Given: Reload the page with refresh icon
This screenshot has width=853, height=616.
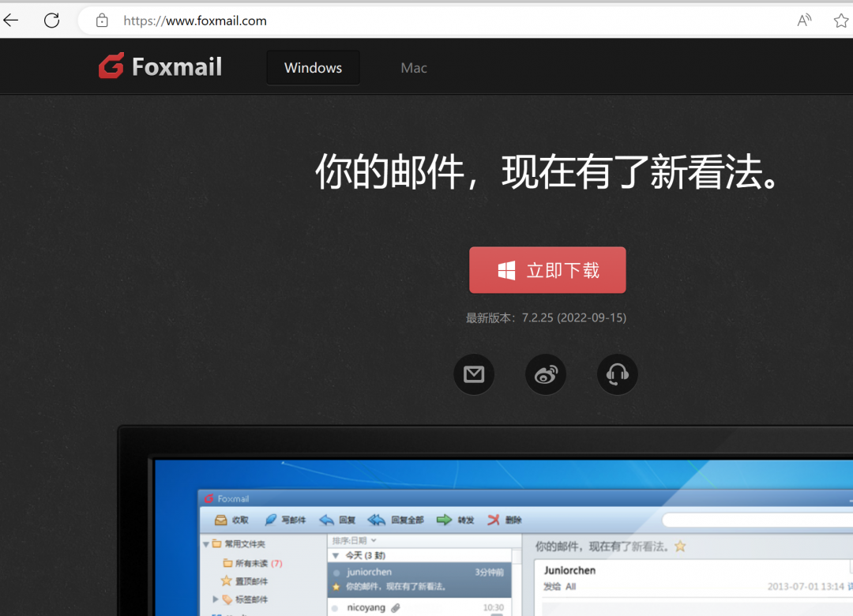Looking at the screenshot, I should click(x=51, y=21).
